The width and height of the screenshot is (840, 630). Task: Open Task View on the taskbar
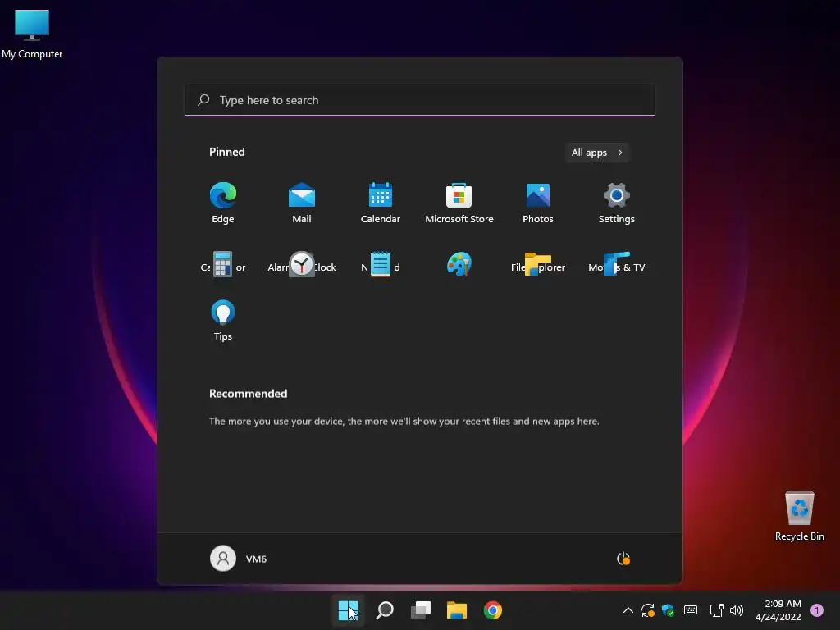421,610
